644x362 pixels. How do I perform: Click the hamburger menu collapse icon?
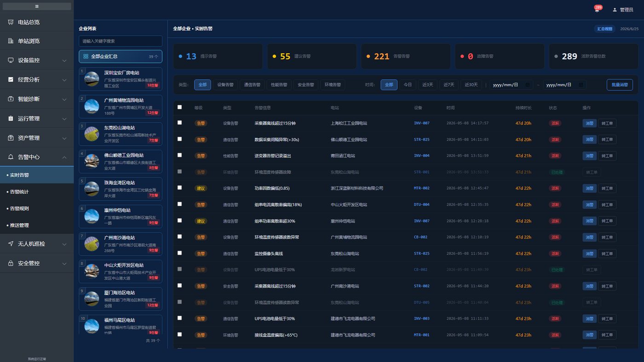[x=37, y=6]
